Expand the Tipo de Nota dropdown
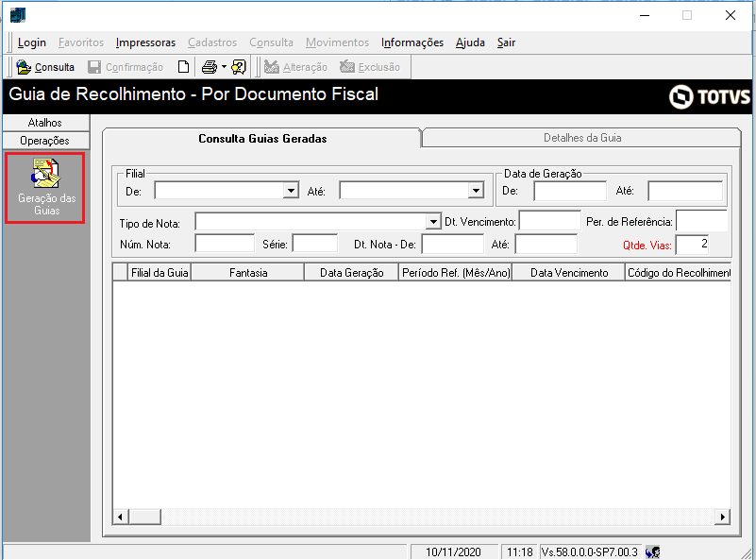 click(433, 221)
